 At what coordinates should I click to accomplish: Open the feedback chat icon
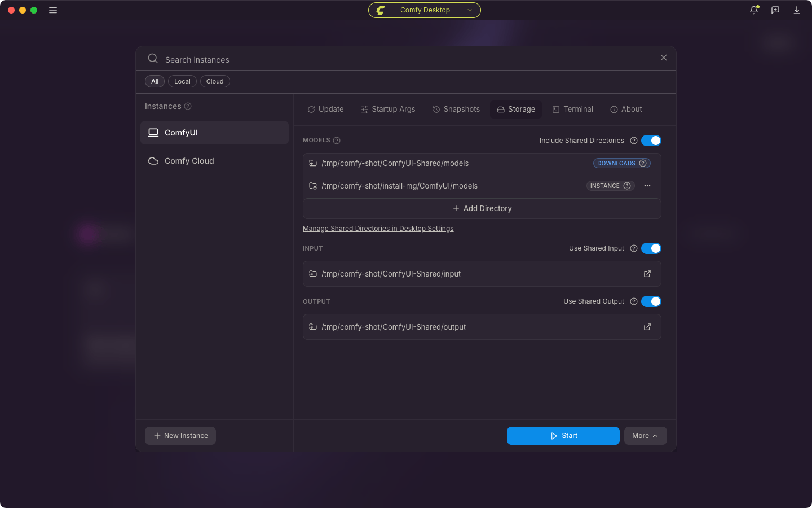775,10
